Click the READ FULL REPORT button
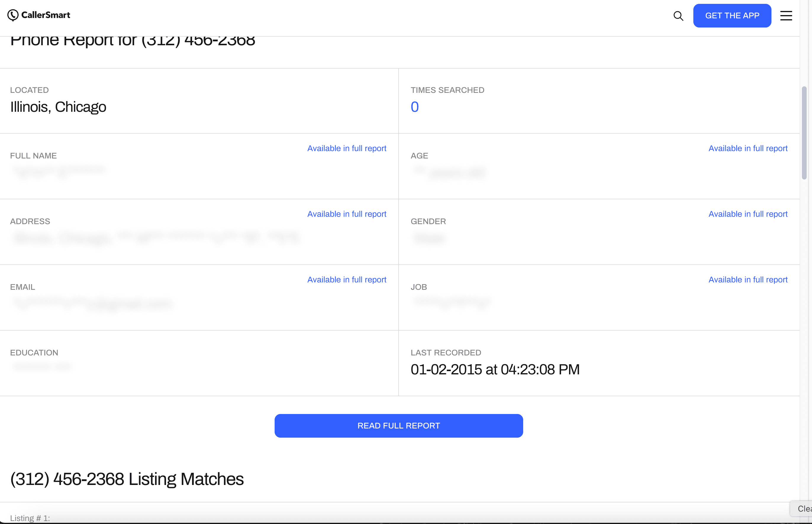The width and height of the screenshot is (812, 524). 398,426
